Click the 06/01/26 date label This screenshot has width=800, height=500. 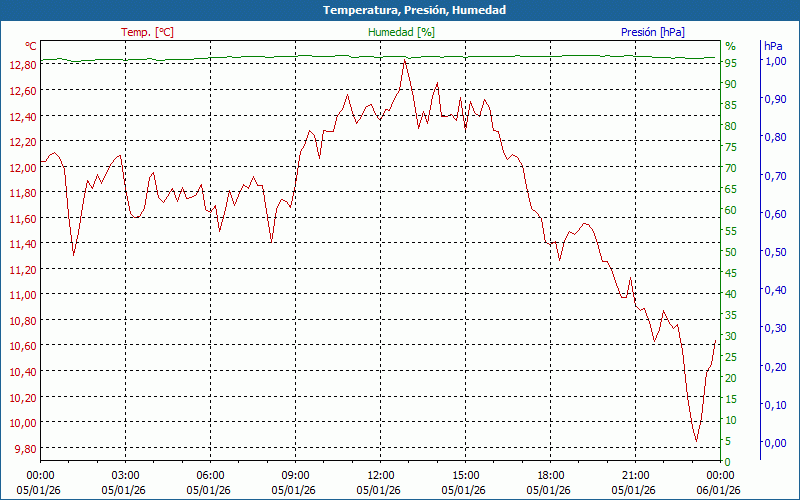720,490
